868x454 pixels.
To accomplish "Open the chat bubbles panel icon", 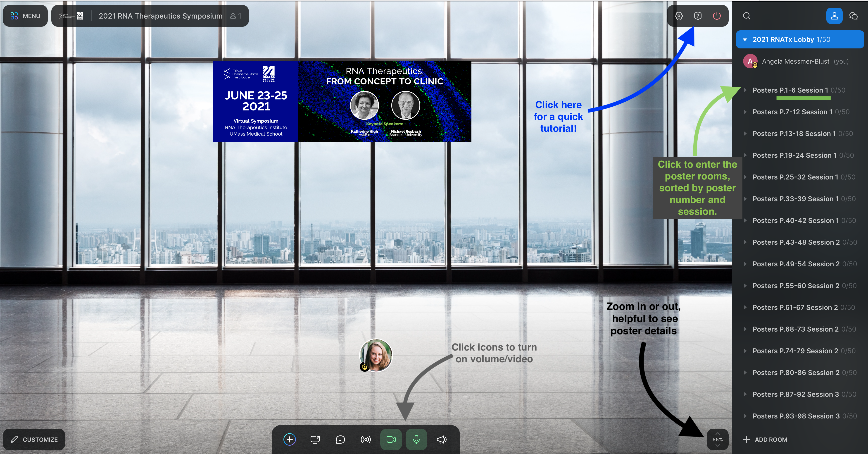I will point(853,16).
